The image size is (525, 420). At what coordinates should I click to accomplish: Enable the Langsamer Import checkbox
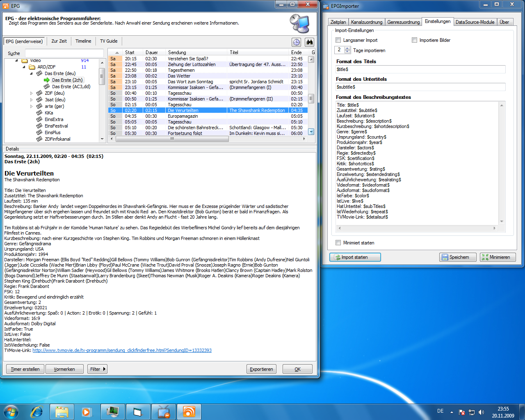click(x=338, y=40)
